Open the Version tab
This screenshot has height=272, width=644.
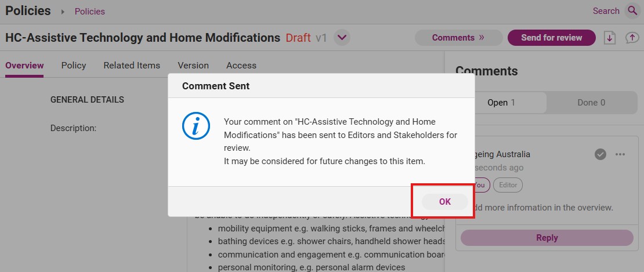pyautogui.click(x=193, y=66)
